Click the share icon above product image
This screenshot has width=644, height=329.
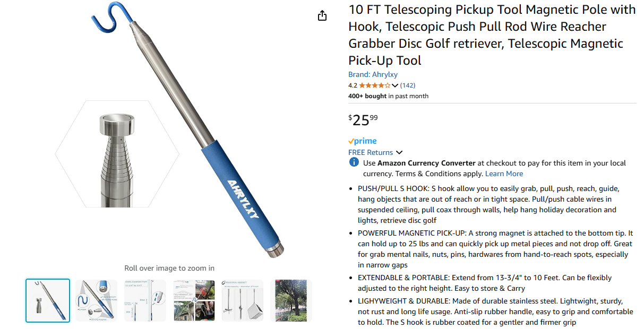click(x=322, y=16)
